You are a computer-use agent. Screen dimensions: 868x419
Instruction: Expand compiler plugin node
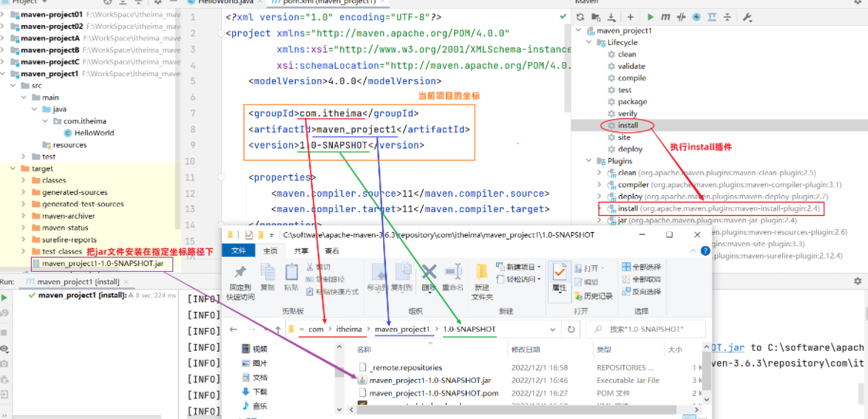click(x=600, y=185)
